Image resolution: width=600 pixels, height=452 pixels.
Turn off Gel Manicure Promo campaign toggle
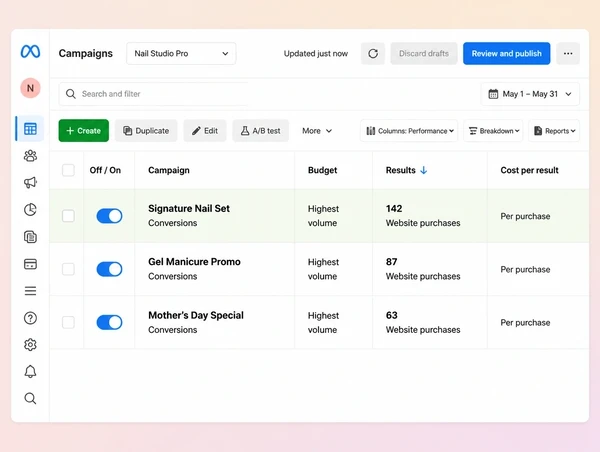[109, 269]
